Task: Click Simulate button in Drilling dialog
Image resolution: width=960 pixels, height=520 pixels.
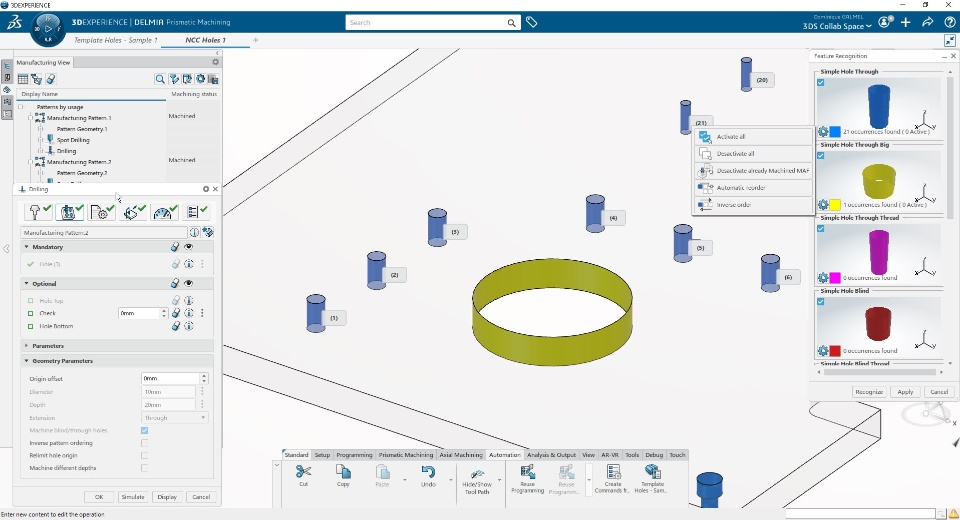Action: (x=133, y=497)
